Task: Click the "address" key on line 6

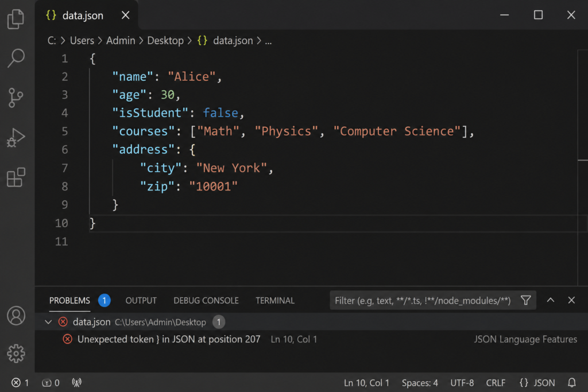Action: [x=144, y=150]
